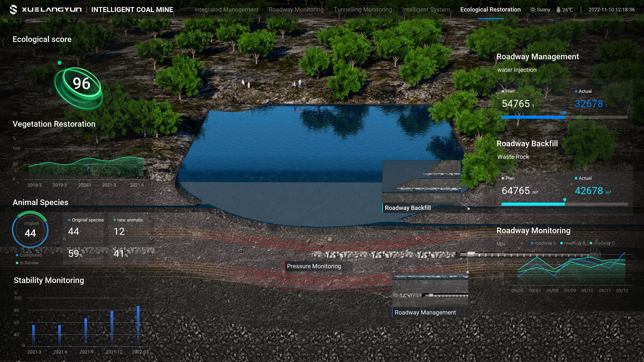Toggle the new animals legend dot
This screenshot has width=644, height=362.
coord(115,220)
